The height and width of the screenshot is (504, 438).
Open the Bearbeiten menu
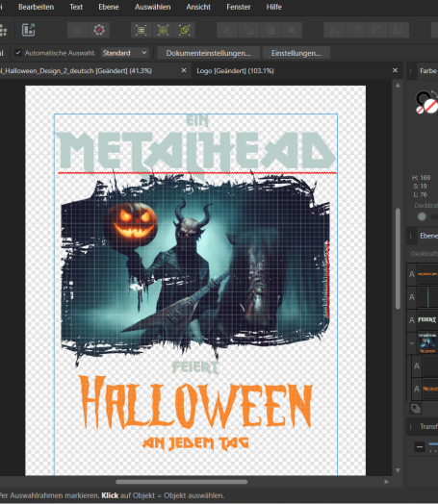tap(36, 7)
